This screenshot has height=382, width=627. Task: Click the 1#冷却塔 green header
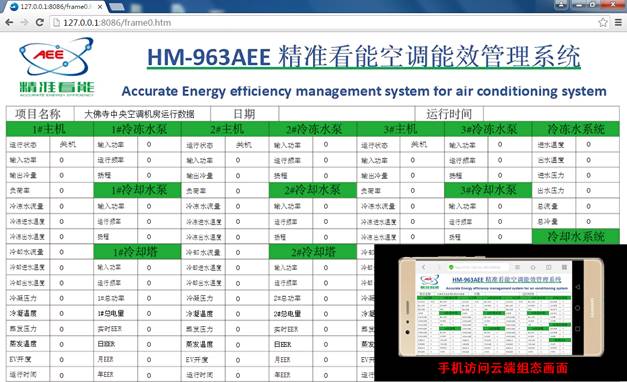(137, 252)
